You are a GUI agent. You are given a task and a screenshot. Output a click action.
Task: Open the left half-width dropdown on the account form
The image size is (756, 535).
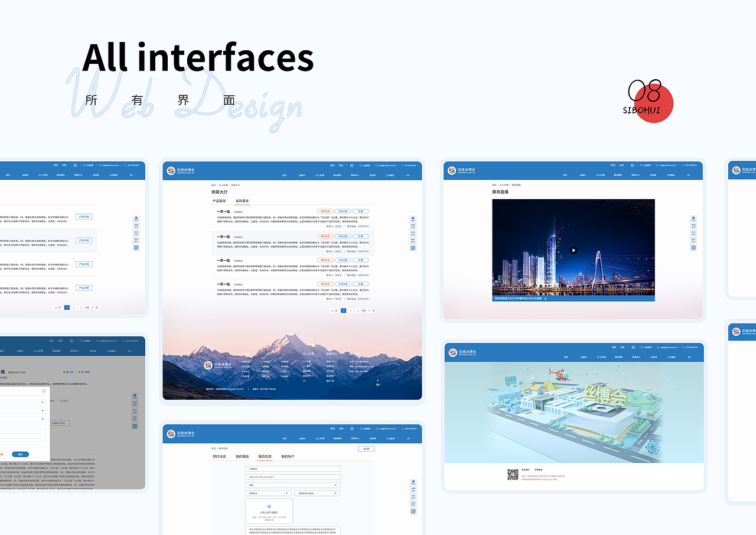click(268, 493)
